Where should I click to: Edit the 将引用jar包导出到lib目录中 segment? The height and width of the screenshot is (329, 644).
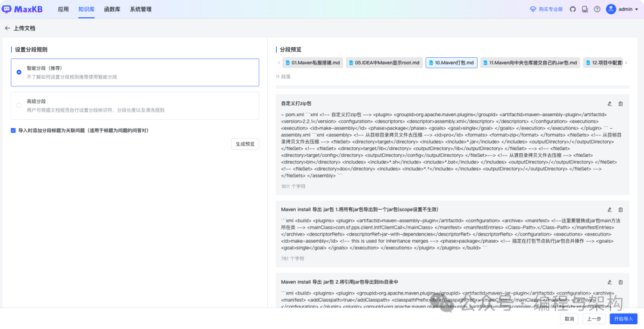[x=609, y=282]
